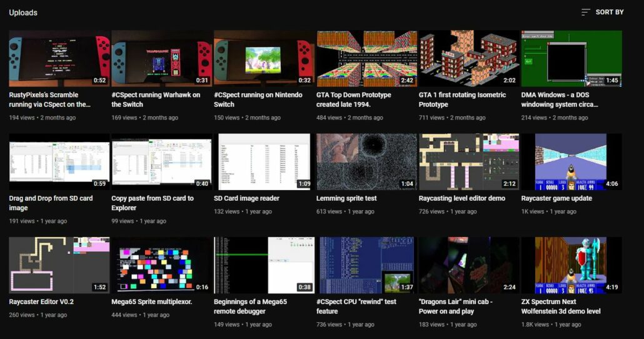Viewport: 644px width, 339px height.
Task: Open '#CSpect CPU rewind test feature' title
Action: pyautogui.click(x=356, y=306)
